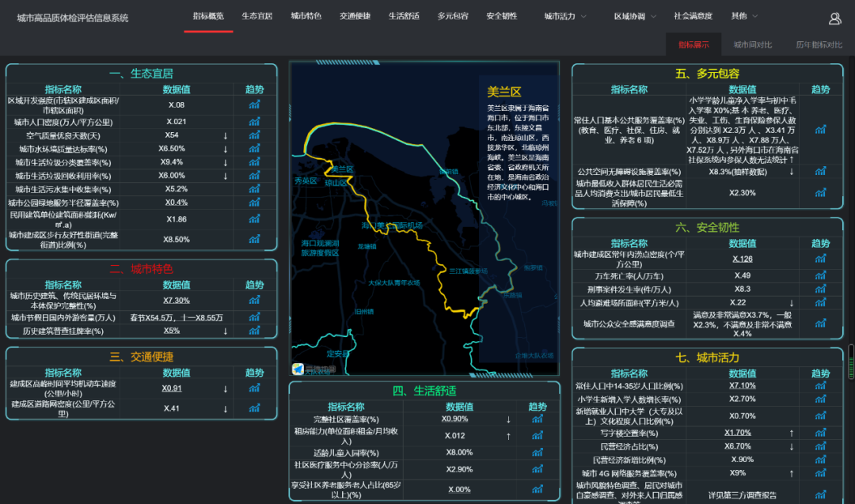
Task: Click the underlined X7.30% value link
Action: point(176,300)
